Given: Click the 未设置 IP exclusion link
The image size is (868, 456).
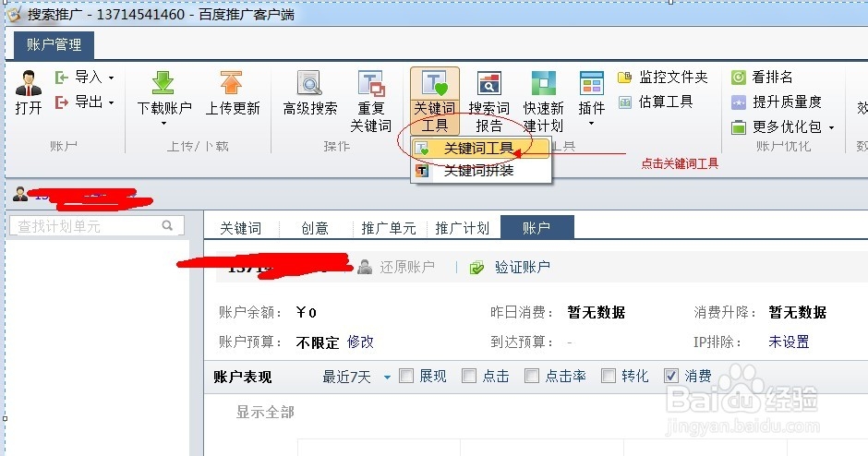Looking at the screenshot, I should coord(789,342).
